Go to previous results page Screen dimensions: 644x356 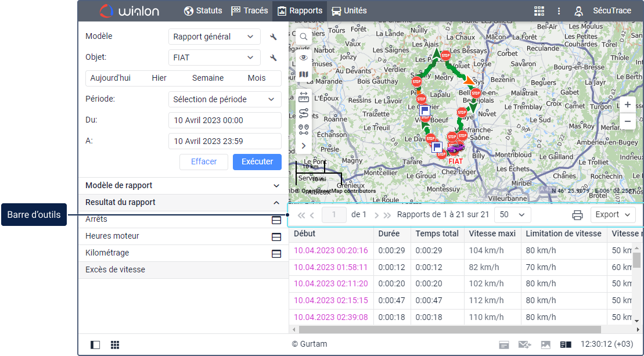click(x=312, y=215)
